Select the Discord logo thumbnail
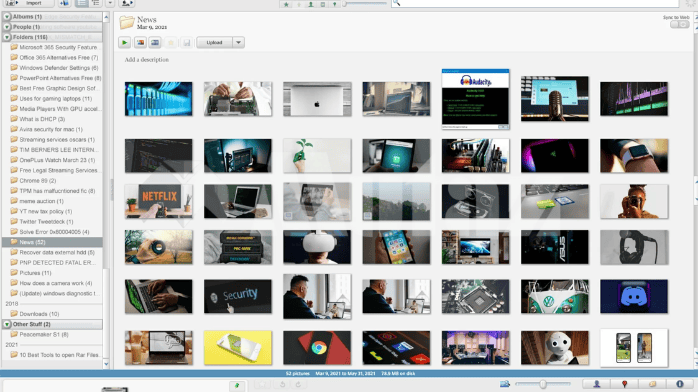698x392 pixels. click(x=634, y=296)
